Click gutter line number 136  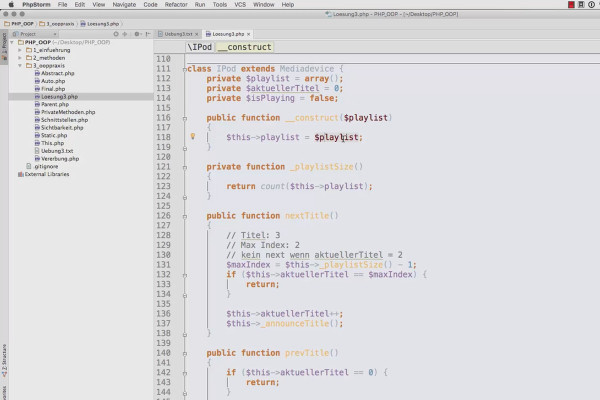pyautogui.click(x=163, y=314)
